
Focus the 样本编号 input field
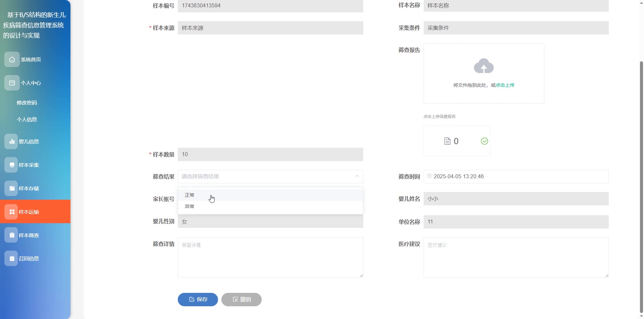coord(270,6)
